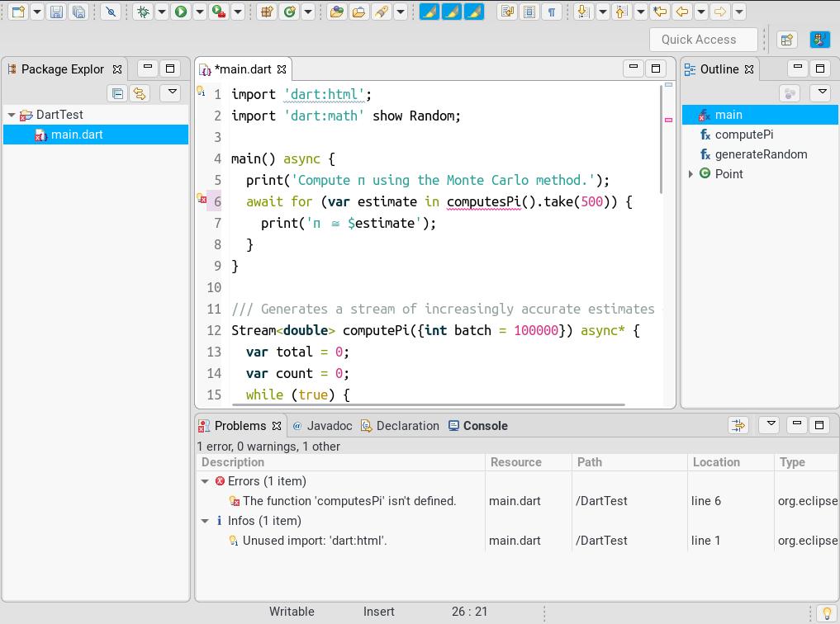This screenshot has width=840, height=624.
Task: Click the New Java Class icon
Action: 289,12
